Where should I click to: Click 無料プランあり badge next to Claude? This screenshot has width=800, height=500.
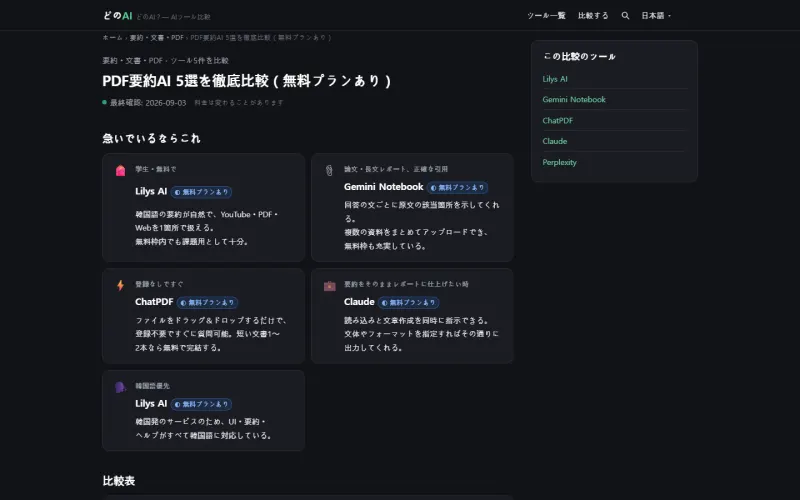tap(409, 303)
